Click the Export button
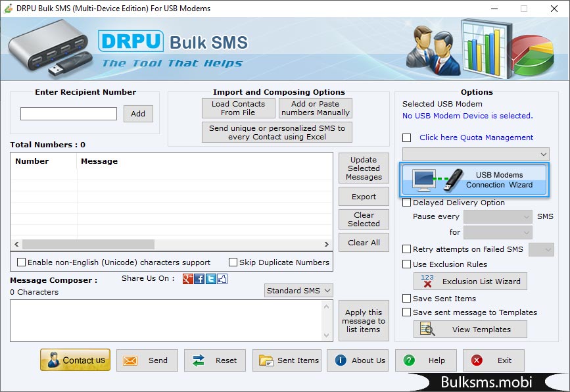 pos(364,197)
